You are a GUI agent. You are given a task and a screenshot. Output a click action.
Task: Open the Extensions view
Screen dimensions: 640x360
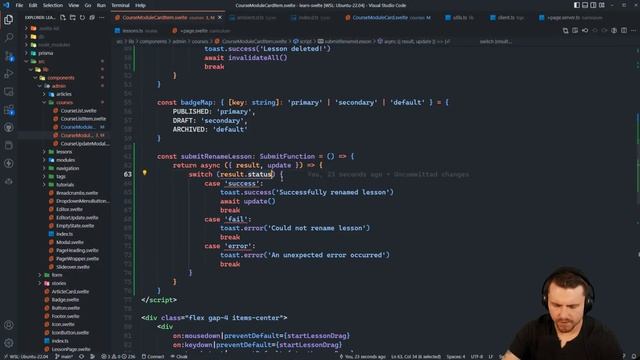pyautogui.click(x=9, y=110)
